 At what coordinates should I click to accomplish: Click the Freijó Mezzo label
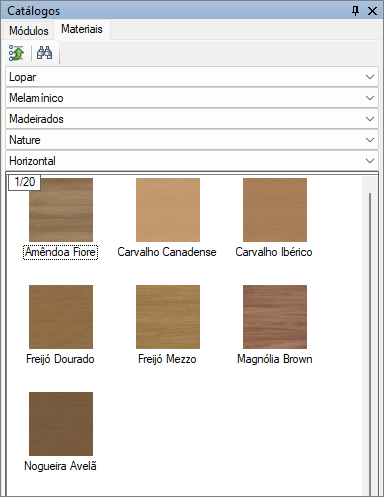[167, 359]
